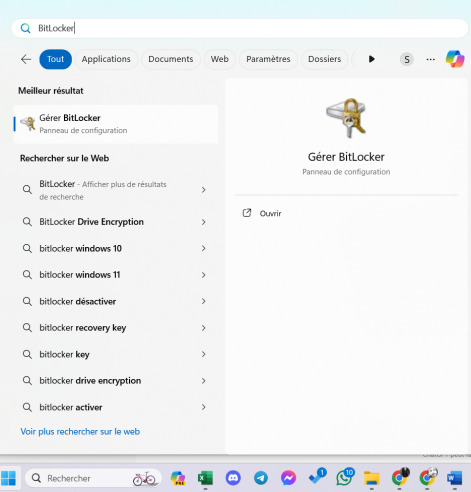Open Word from the taskbar
This screenshot has height=492, width=471.
pos(454,478)
